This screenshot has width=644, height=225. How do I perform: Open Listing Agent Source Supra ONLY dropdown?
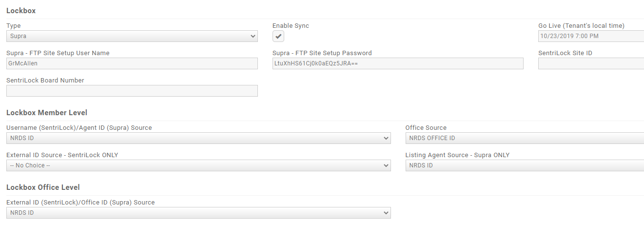(x=525, y=165)
